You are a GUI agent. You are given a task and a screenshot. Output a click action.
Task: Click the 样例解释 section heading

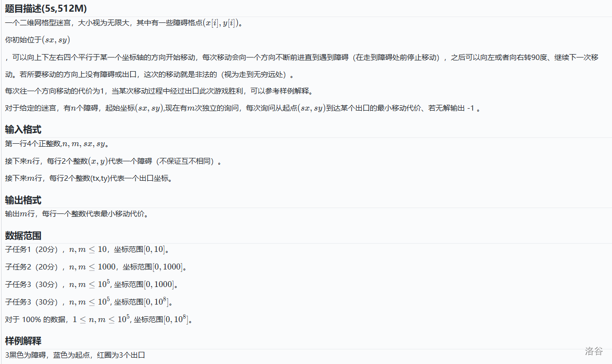click(23, 341)
